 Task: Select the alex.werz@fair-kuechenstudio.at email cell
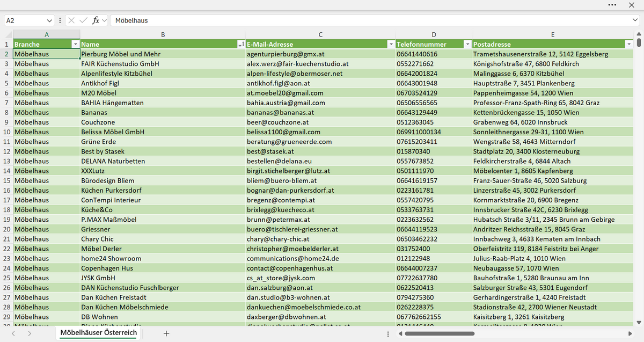coord(320,64)
